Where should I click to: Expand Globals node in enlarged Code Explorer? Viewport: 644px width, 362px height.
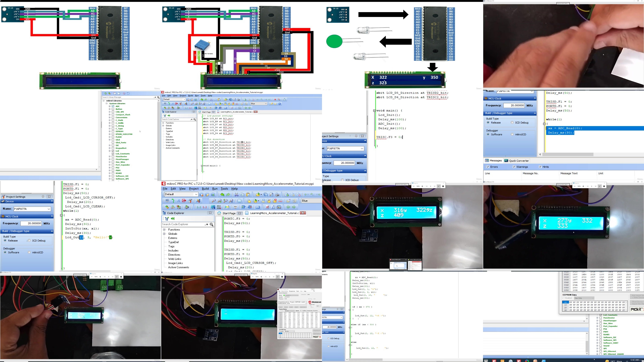click(164, 234)
